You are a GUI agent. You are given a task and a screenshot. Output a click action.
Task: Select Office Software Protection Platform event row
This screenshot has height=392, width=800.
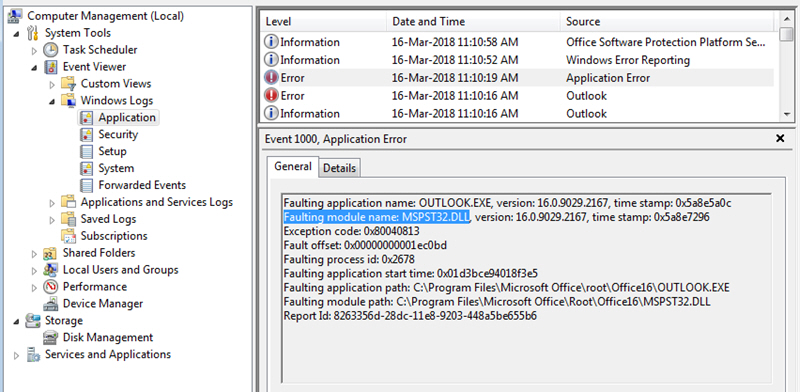coord(517,42)
